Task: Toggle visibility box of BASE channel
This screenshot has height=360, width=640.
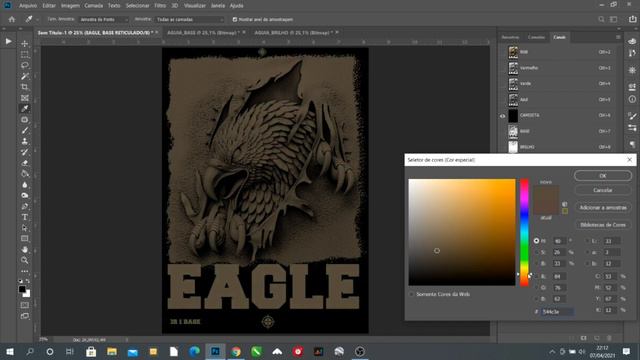Action: point(502,131)
